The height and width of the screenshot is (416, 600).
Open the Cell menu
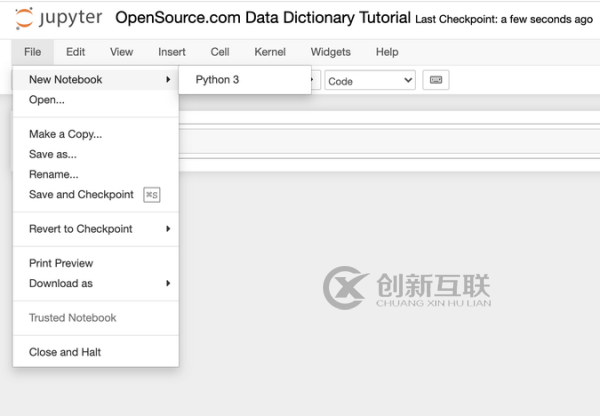click(x=220, y=52)
